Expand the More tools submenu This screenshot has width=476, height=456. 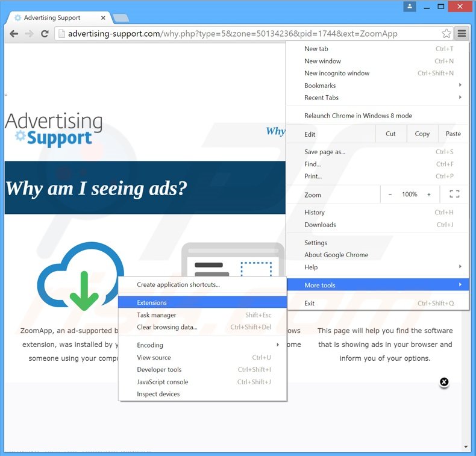(x=378, y=285)
